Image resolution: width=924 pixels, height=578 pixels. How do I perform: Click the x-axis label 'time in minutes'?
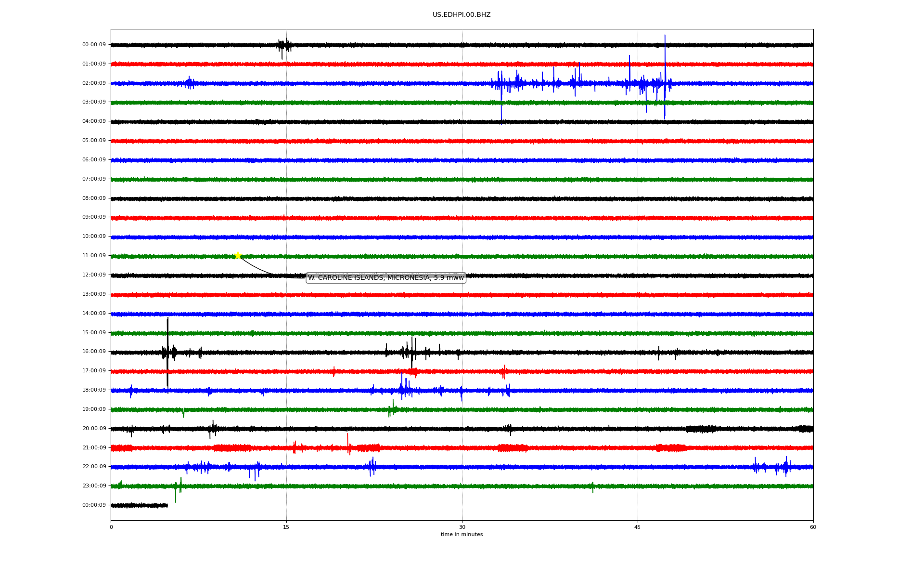461,535
